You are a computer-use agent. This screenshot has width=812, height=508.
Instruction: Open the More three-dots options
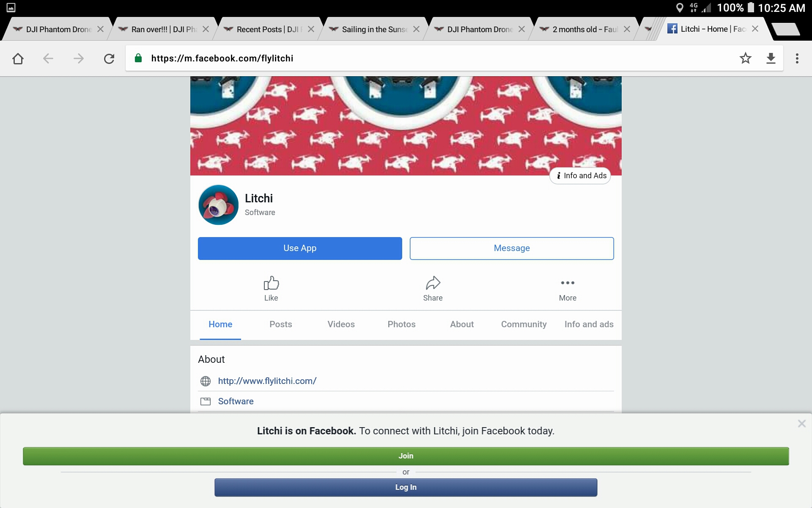(x=568, y=283)
